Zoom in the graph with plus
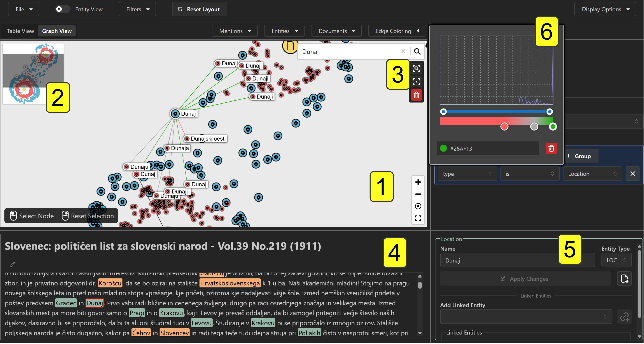 point(418,182)
